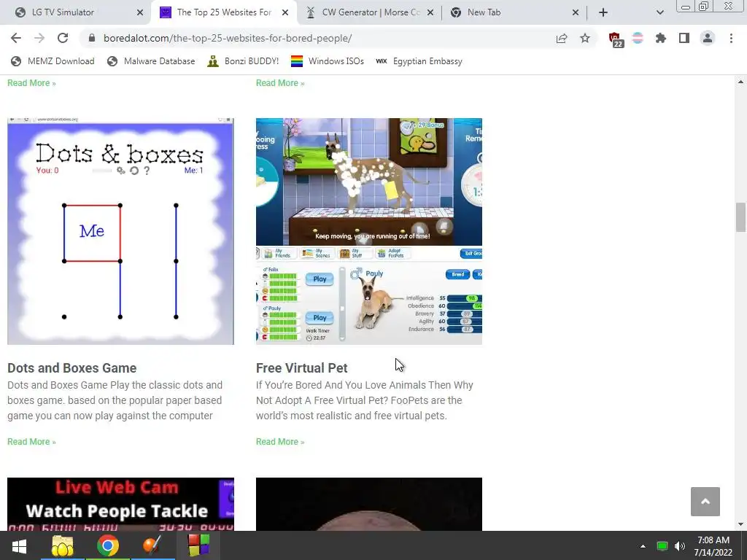This screenshot has width=747, height=560.
Task: Click the Dots & boxes game thumbnail
Action: 120,231
